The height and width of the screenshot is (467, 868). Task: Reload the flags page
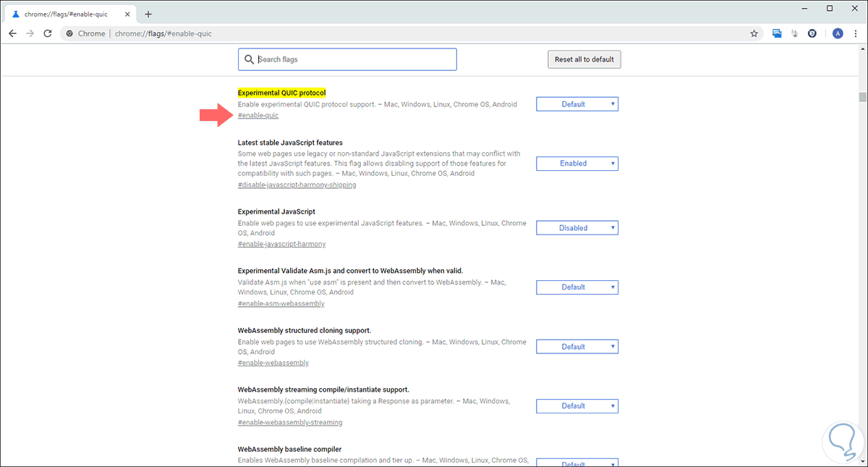pyautogui.click(x=48, y=33)
